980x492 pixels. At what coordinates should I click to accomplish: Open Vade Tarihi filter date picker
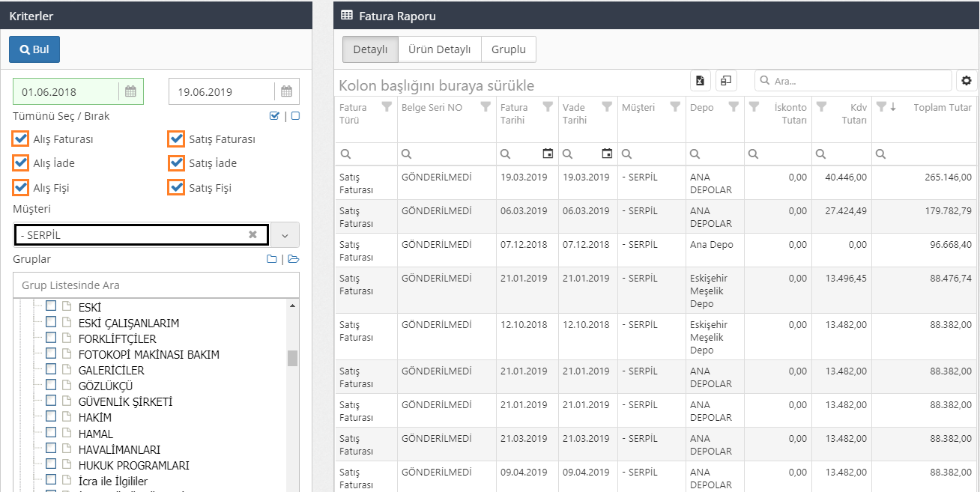[x=607, y=154]
